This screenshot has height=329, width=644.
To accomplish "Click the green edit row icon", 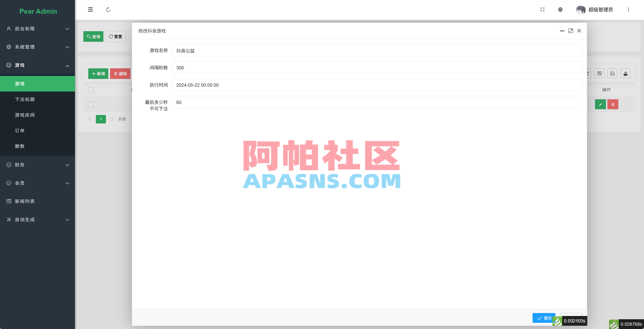I will tap(600, 105).
